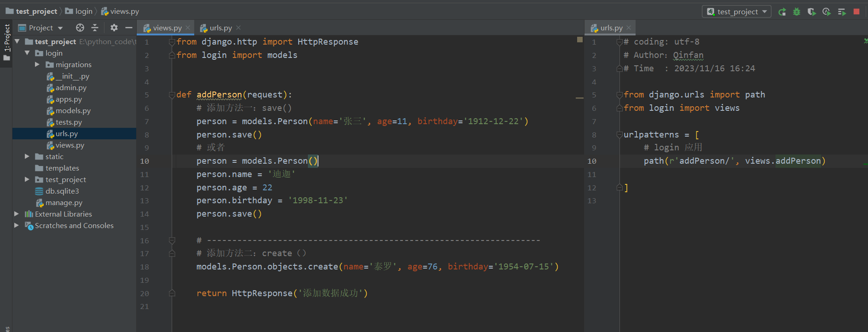Screen dimensions: 868x332
Task: Fold the urlpatterns list at line 8
Action: [619, 135]
